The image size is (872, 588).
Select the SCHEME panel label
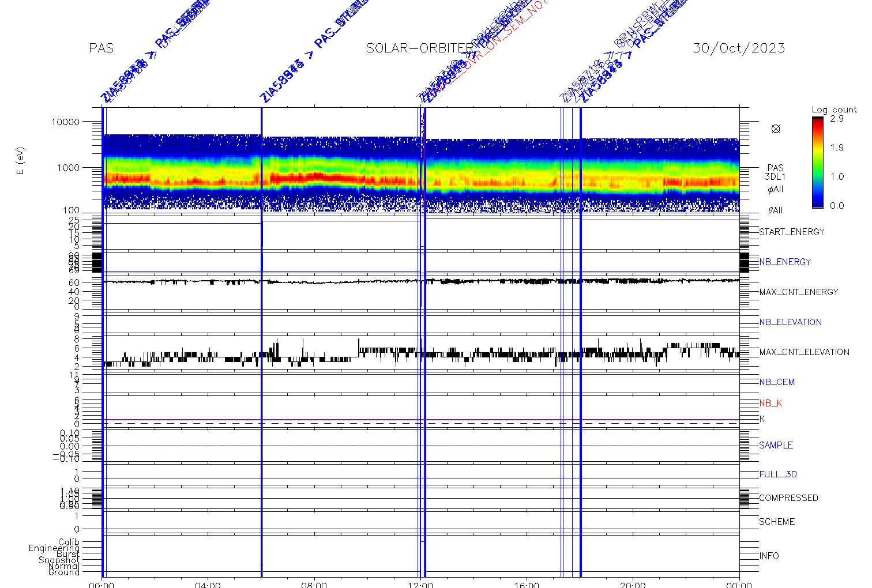point(777,521)
